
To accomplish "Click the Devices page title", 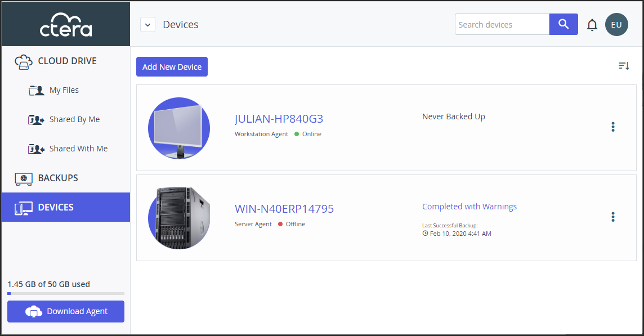I will pyautogui.click(x=180, y=24).
